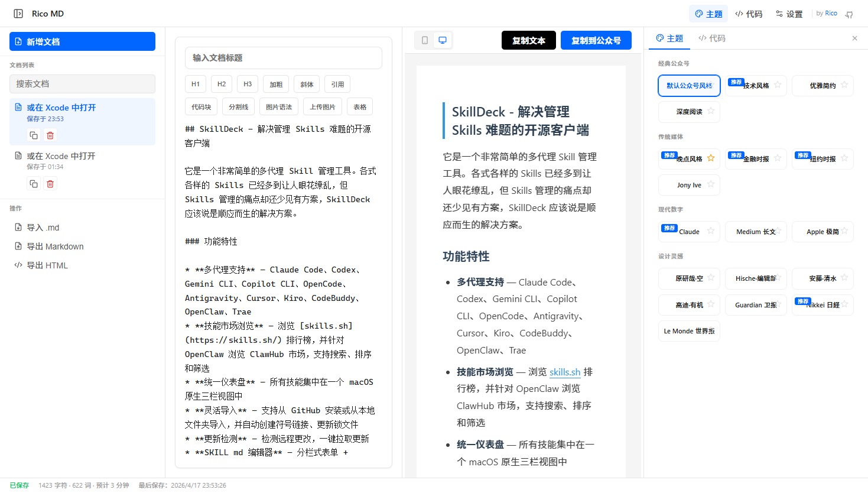
Task: Open the 设置 settings in top bar
Action: pos(789,14)
